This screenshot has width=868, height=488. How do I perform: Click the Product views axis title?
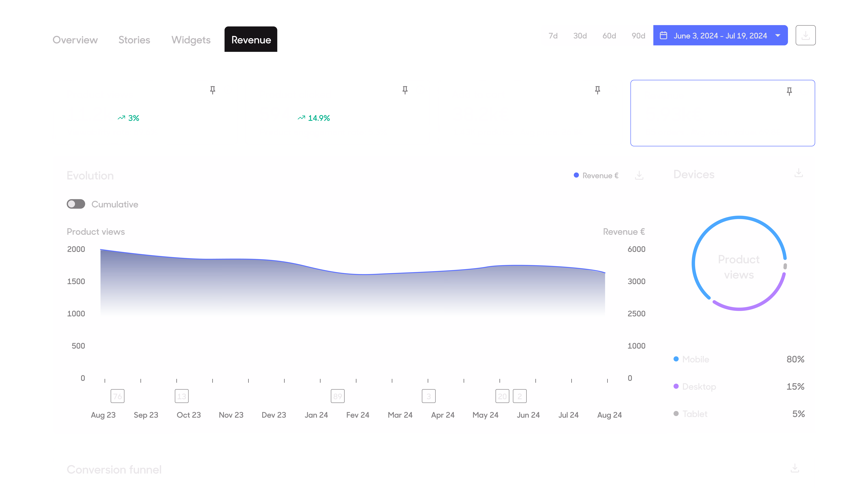(x=96, y=232)
